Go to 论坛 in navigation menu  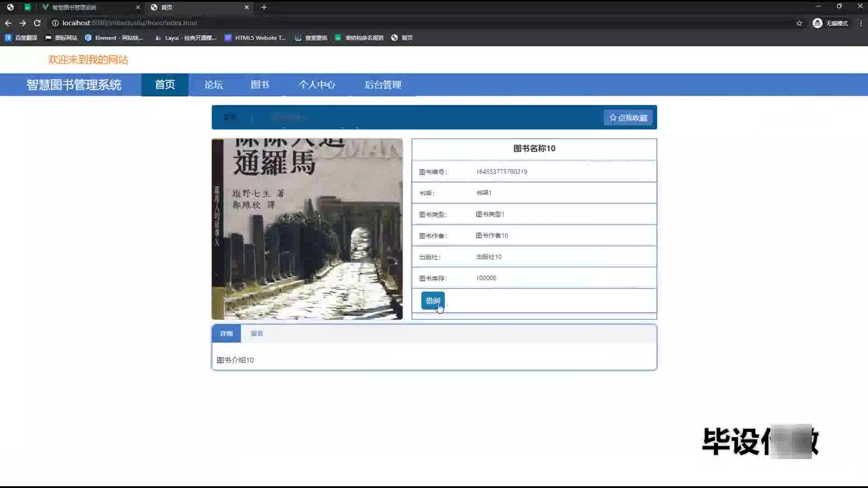[x=213, y=85]
